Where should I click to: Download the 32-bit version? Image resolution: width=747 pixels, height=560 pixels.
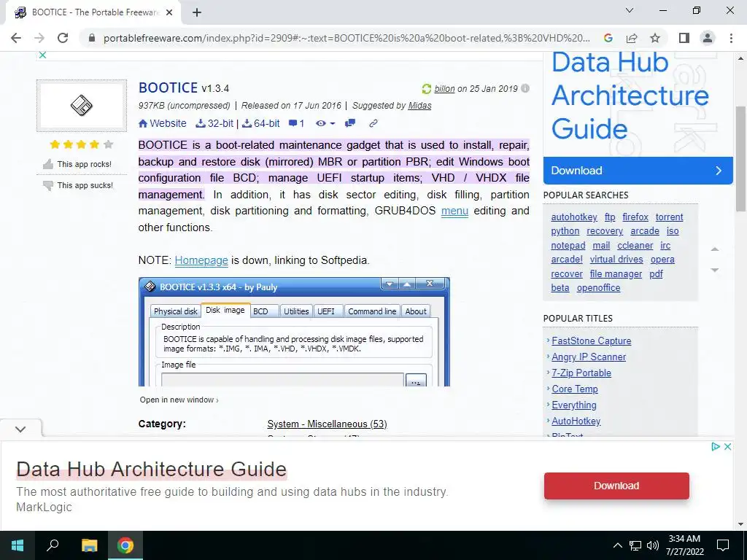tap(215, 123)
